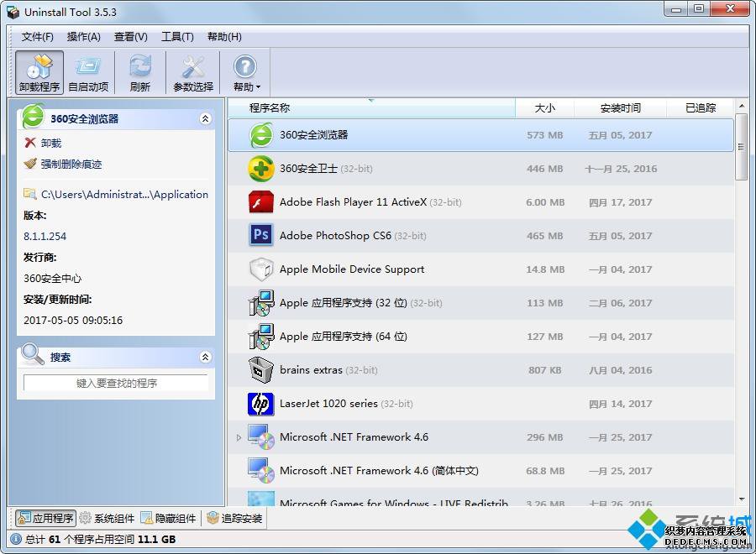Collapse the 360安全浏览器 details panel
Viewport: 756px width, 554px height.
tap(206, 118)
